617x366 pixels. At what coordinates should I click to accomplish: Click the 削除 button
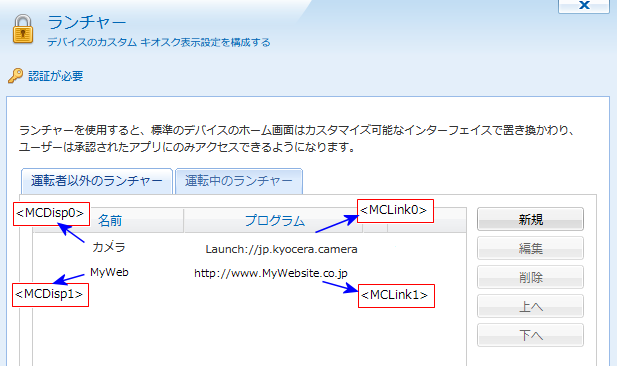[x=530, y=277]
